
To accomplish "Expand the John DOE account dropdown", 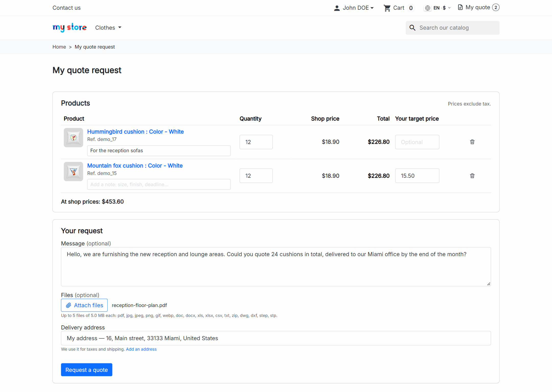I will [354, 8].
